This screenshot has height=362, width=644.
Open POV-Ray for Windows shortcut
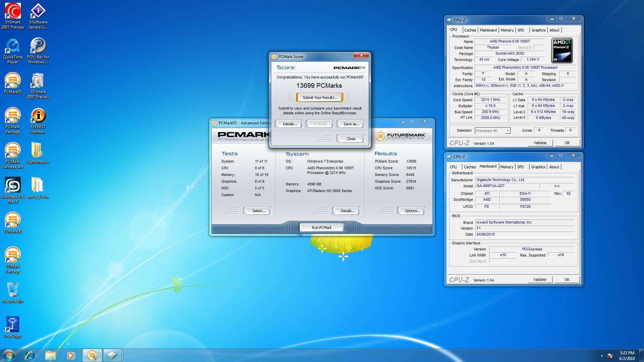tap(38, 51)
